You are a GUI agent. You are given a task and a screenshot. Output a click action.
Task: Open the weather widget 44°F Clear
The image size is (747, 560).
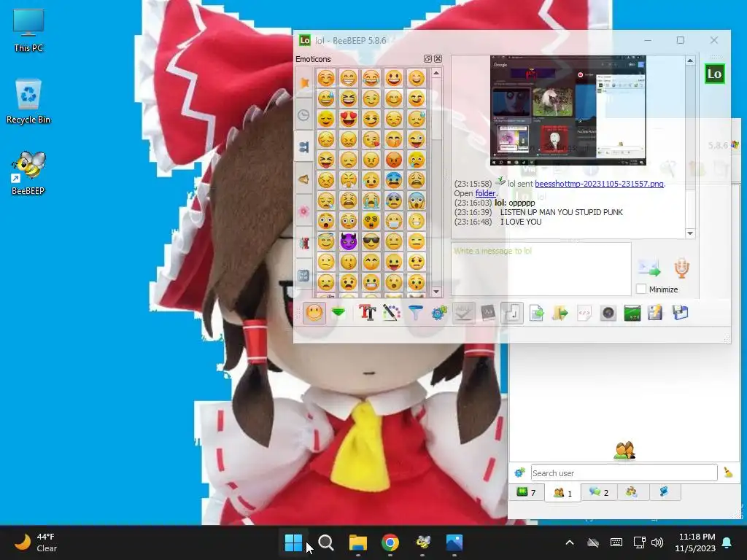[x=36, y=542]
